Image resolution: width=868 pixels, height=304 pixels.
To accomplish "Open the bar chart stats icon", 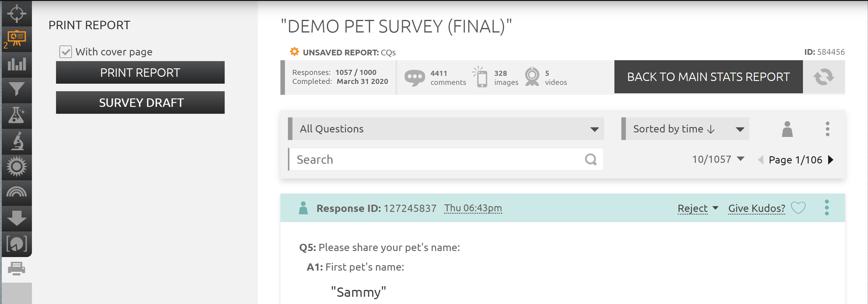I will 17,64.
